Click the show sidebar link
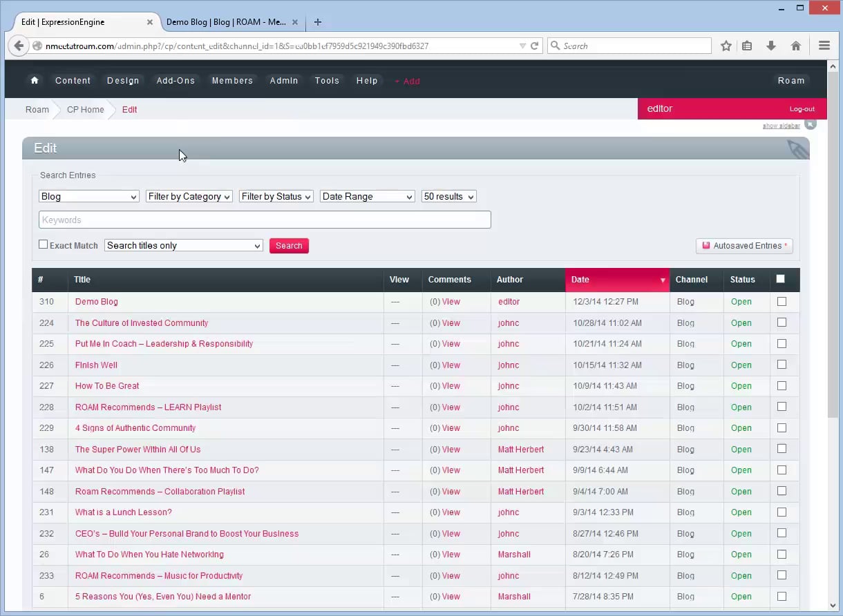 [x=781, y=126]
